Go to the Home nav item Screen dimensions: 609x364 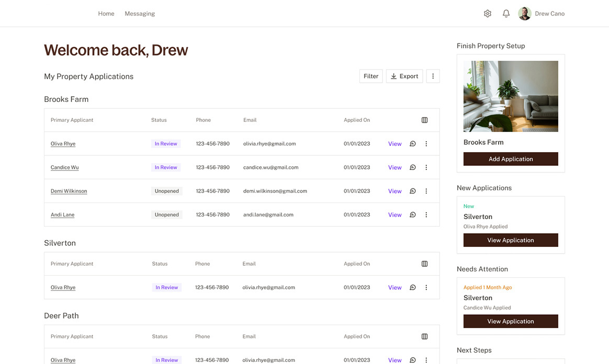click(x=106, y=14)
